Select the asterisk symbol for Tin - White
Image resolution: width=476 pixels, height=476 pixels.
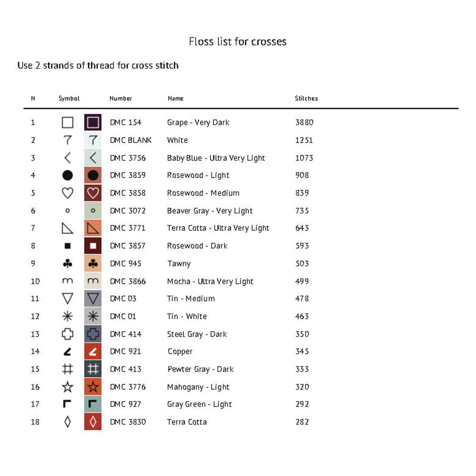coord(67,316)
